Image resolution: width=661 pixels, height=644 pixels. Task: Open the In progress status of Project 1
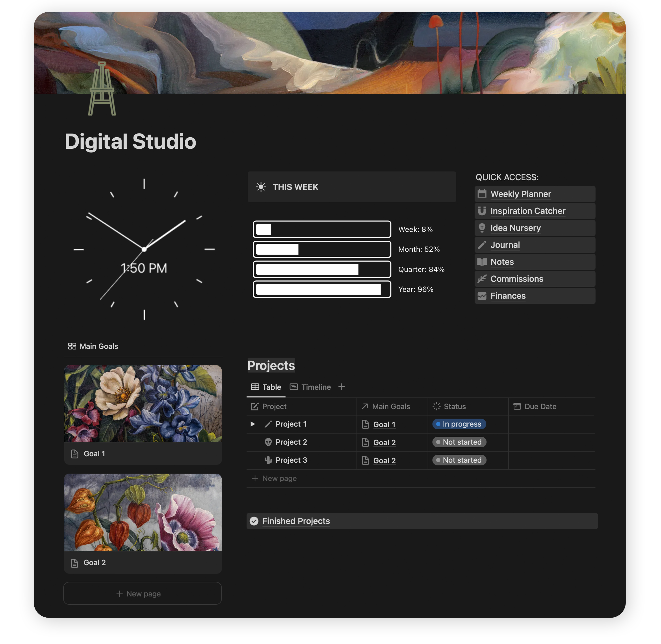[459, 424]
